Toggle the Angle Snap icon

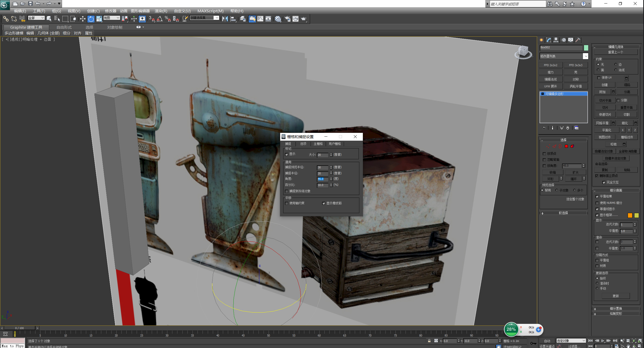click(x=160, y=19)
